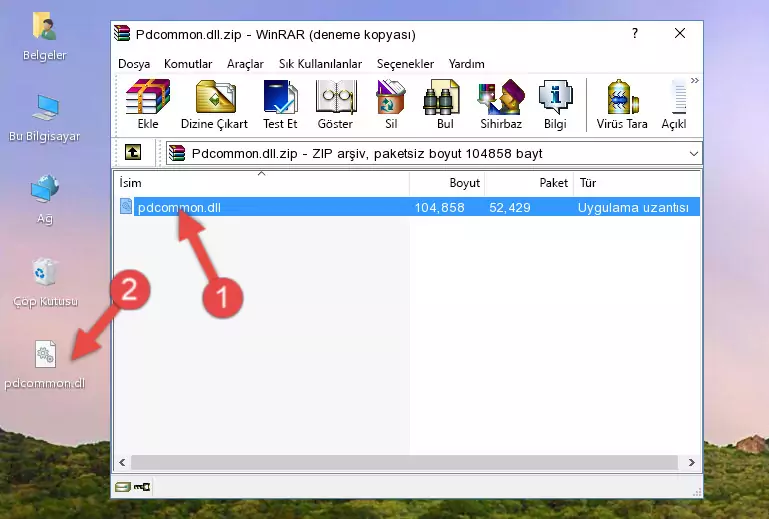Viewport: 769px width, 519px height.
Task: Click the pdcommon.dll file icon in list
Action: point(126,207)
